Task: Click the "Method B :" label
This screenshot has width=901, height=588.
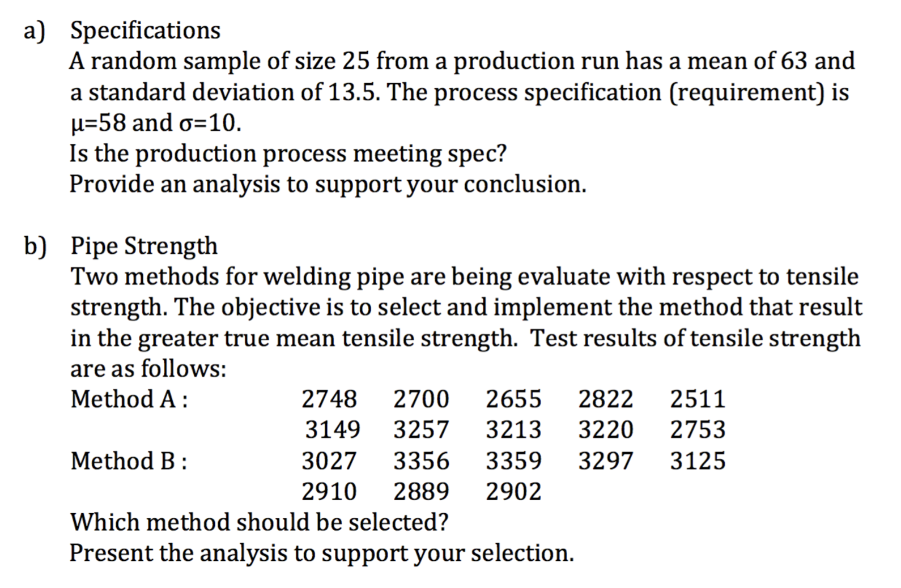Action: 129,461
